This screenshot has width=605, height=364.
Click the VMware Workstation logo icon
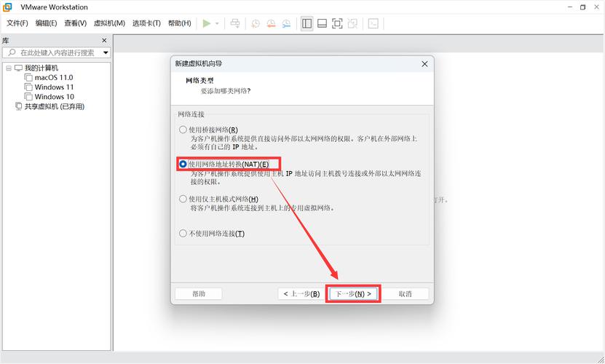tap(7, 7)
